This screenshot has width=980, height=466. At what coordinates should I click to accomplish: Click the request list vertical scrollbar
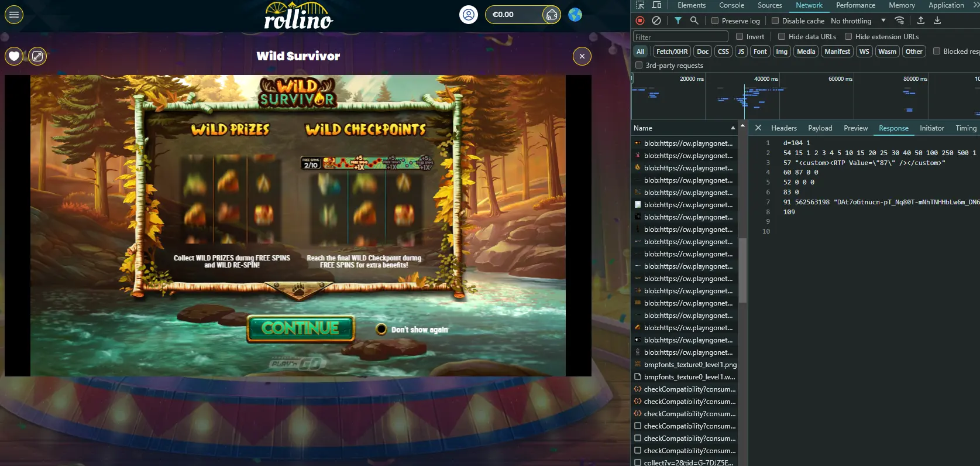742,270
